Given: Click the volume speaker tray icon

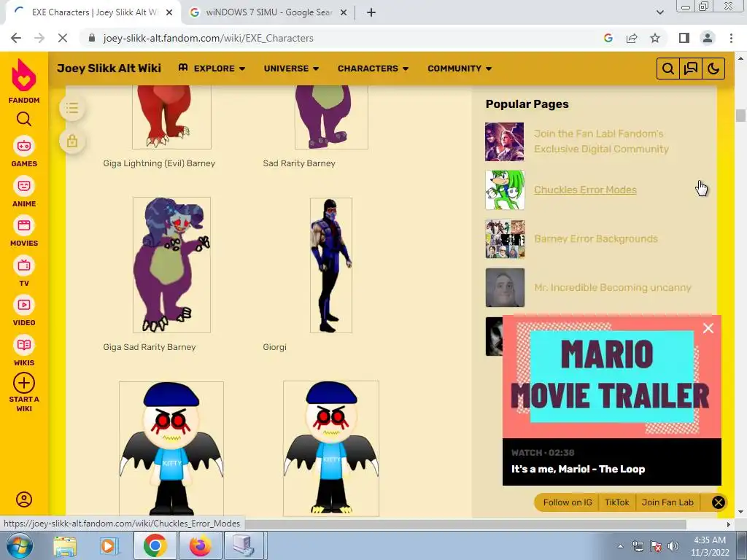Looking at the screenshot, I should pos(673,546).
